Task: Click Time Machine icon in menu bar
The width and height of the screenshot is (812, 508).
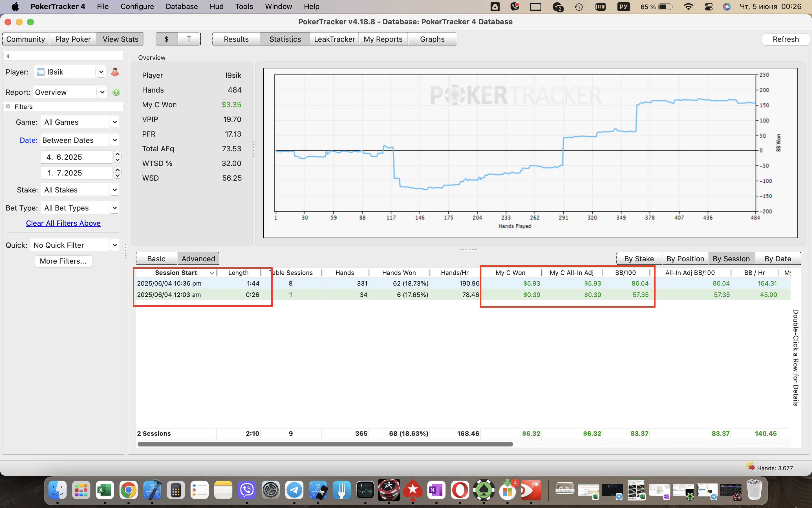Action: point(579,6)
